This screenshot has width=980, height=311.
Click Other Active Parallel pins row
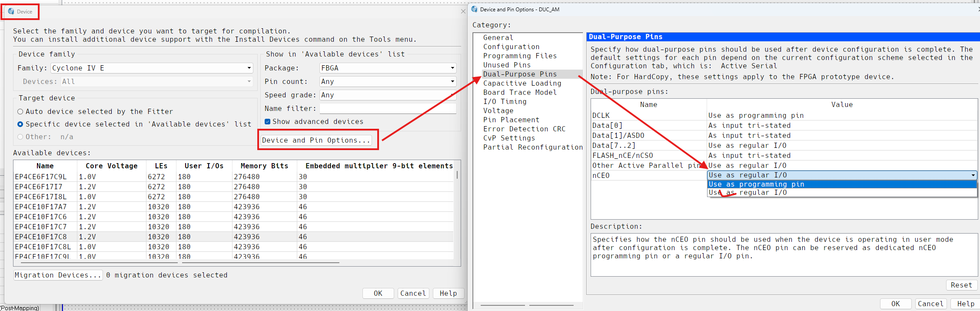(784, 166)
